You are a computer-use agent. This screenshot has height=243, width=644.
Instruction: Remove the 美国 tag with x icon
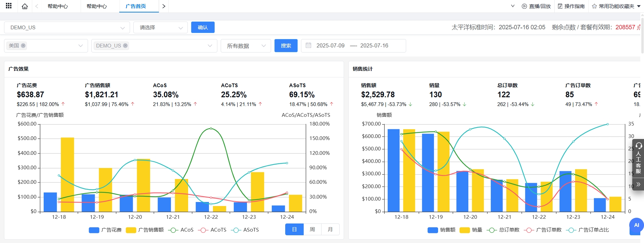(x=23, y=46)
